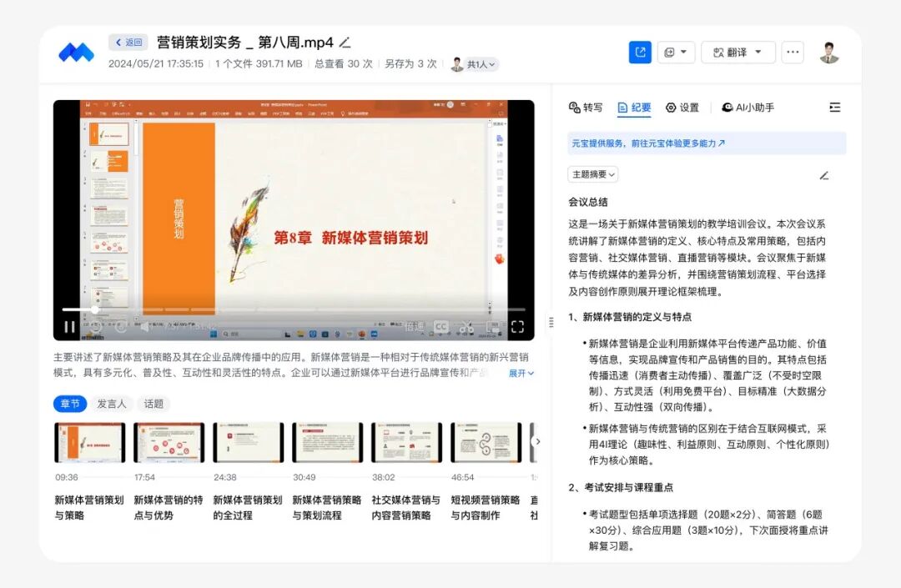901x588 pixels.
Task: Edit the meeting summary with pencil icon
Action: pos(824,175)
